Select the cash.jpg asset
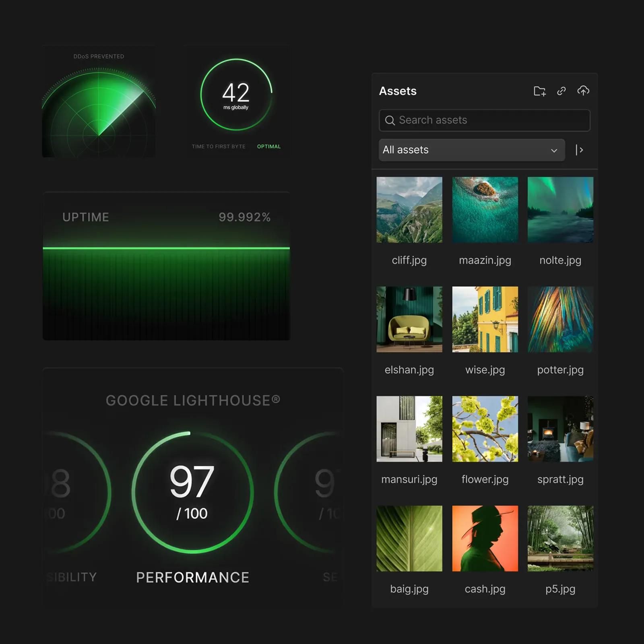The height and width of the screenshot is (644, 644). point(485,539)
